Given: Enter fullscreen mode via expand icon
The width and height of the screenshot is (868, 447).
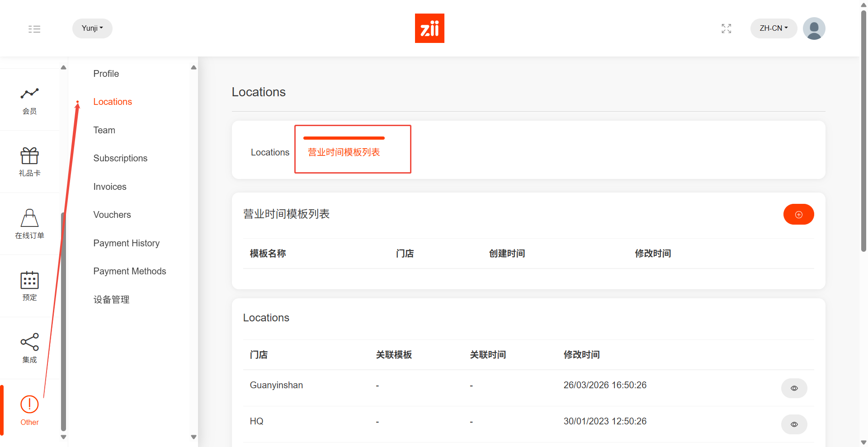Looking at the screenshot, I should [x=726, y=28].
